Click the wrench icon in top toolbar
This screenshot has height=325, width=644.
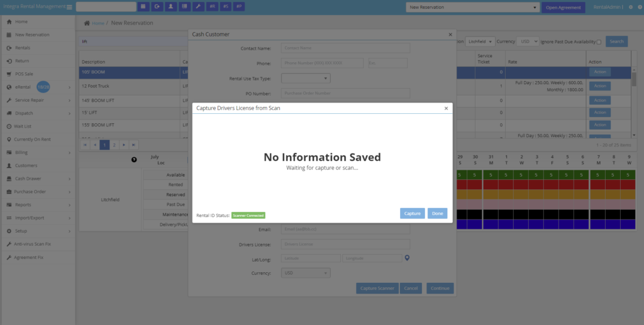click(197, 7)
